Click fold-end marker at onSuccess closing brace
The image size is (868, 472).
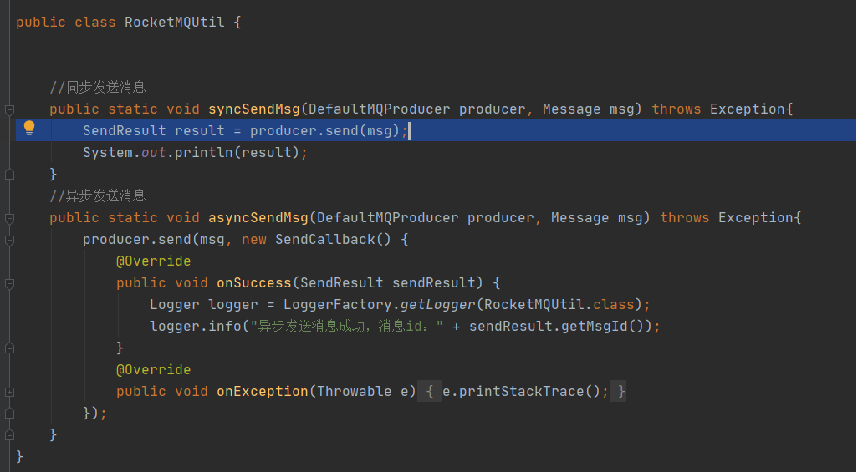tap(9, 348)
